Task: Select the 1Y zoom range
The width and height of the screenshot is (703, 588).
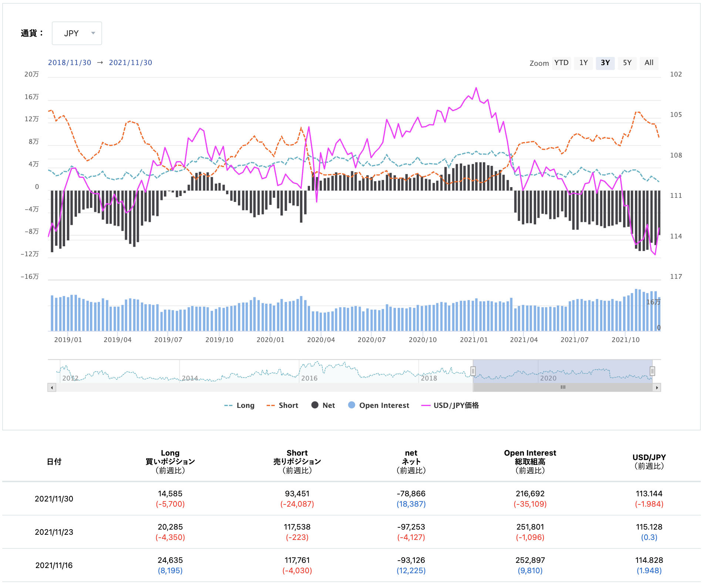Action: (583, 63)
